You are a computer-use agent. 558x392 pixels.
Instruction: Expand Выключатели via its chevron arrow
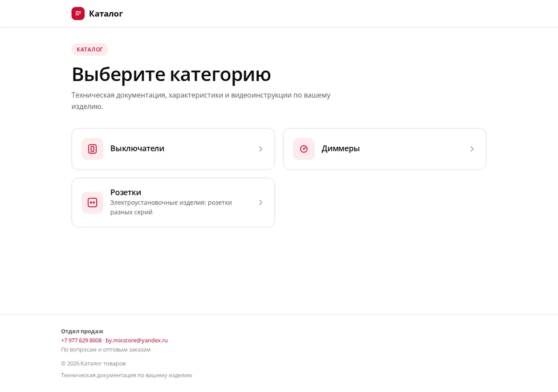pyautogui.click(x=260, y=149)
